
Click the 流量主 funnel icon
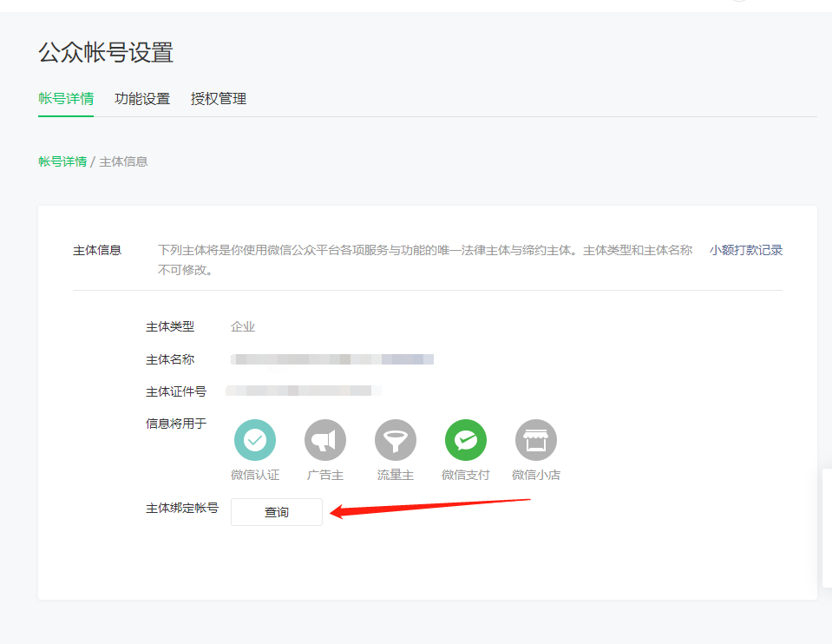click(396, 439)
